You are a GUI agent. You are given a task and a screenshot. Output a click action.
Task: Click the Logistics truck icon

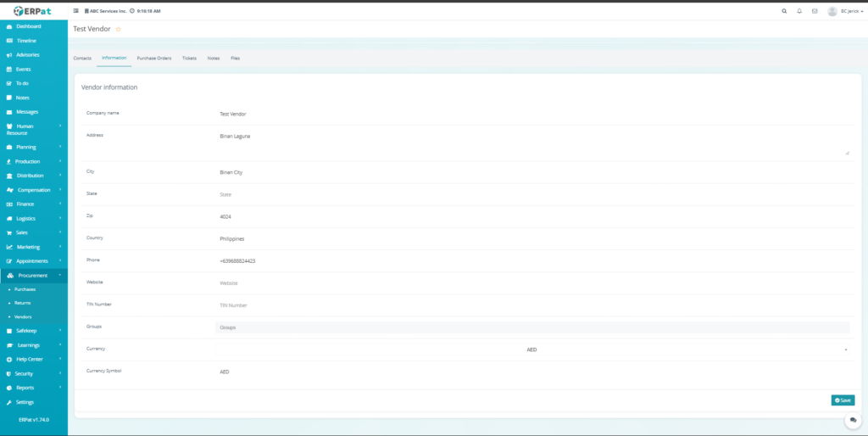(9, 219)
